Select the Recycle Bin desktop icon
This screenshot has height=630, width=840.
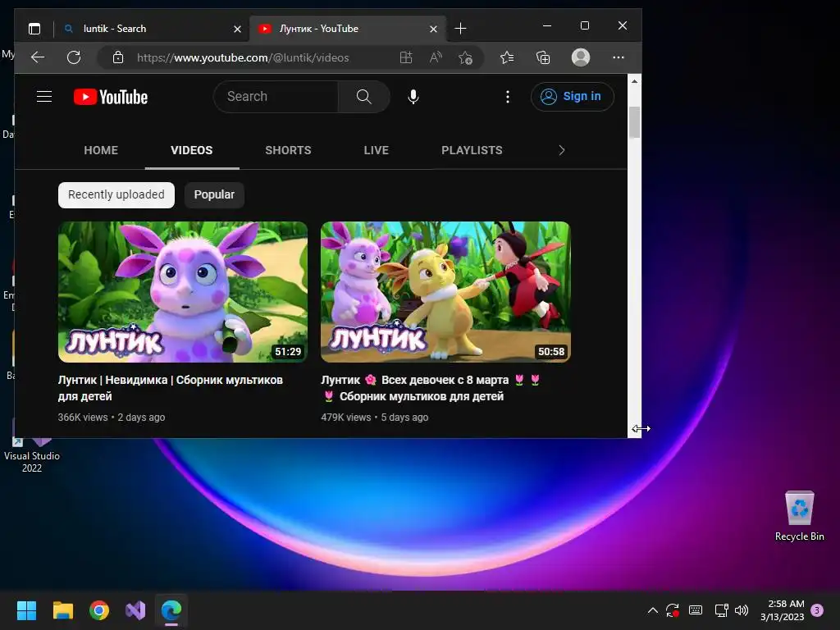[799, 517]
